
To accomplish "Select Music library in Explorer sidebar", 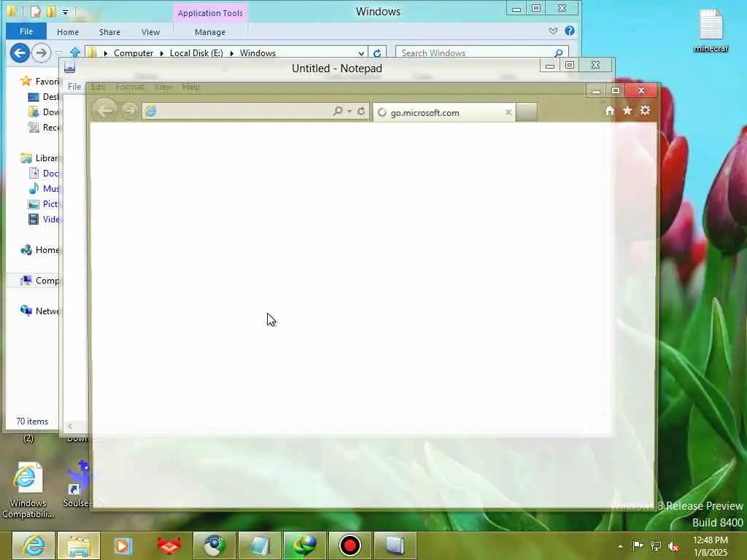I will coord(43,189).
